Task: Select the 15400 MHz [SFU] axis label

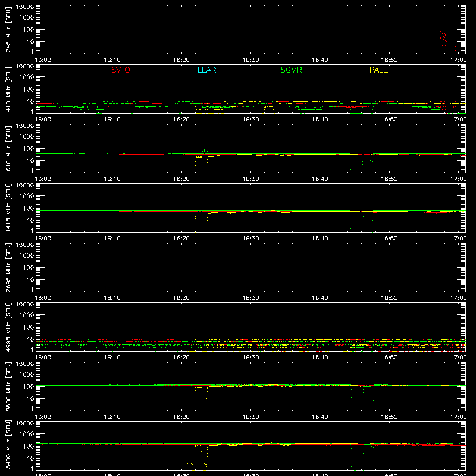Action: pos(8,446)
